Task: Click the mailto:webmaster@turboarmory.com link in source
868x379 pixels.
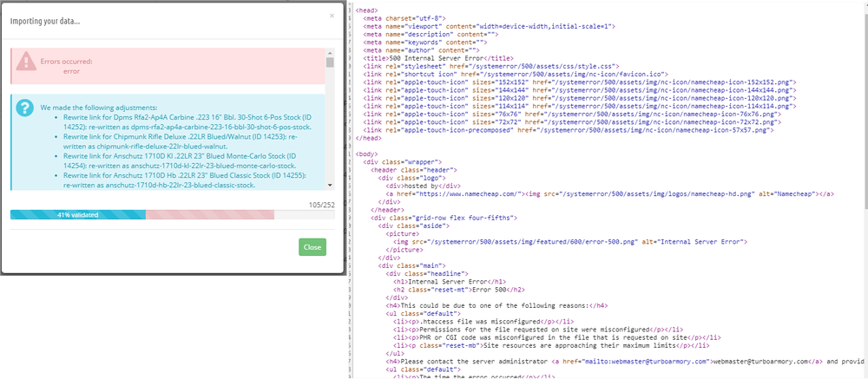Action: [648, 362]
